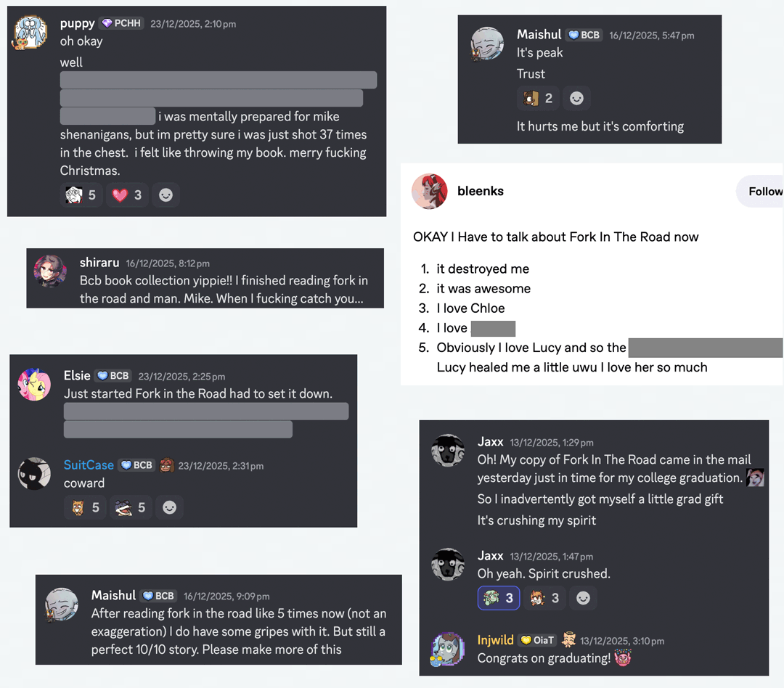This screenshot has height=688, width=784.
Task: Click the BCB badge next to Maishul
Action: [x=584, y=34]
